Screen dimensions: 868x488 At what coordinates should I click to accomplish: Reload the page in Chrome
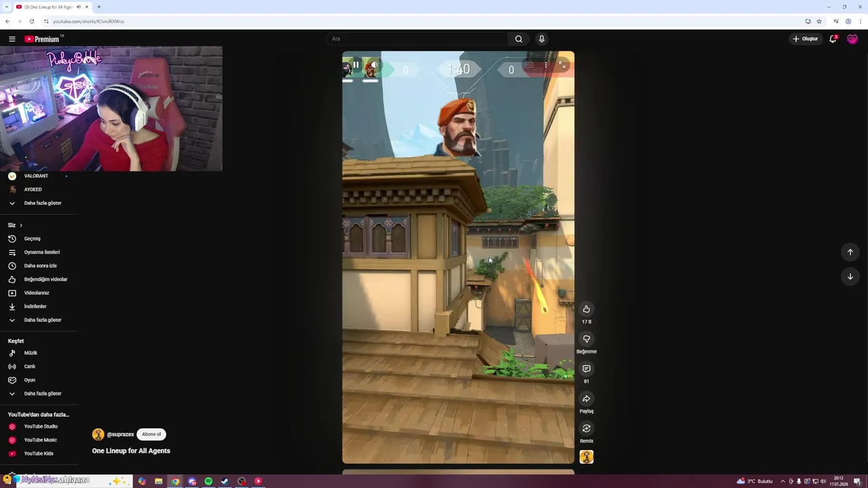(x=31, y=21)
